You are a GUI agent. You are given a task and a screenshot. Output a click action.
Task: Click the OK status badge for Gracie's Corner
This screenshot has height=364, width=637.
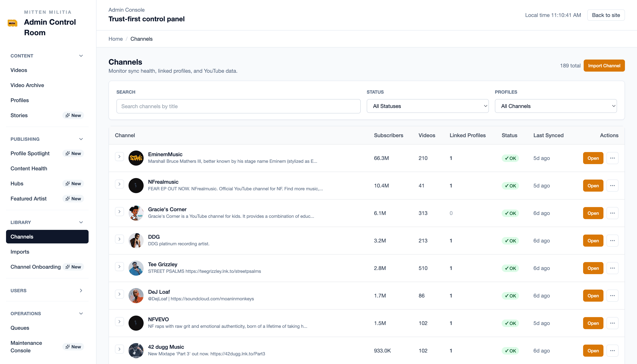[510, 213]
